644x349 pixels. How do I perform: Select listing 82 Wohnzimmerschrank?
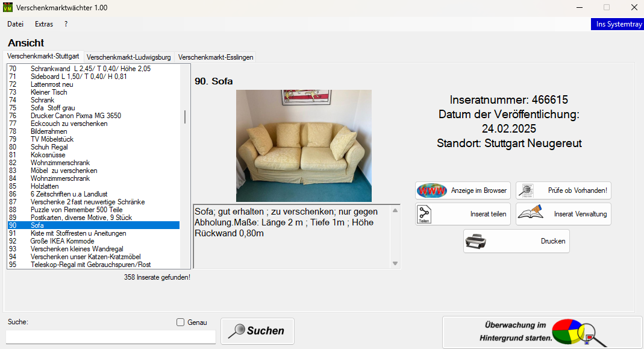click(x=93, y=162)
